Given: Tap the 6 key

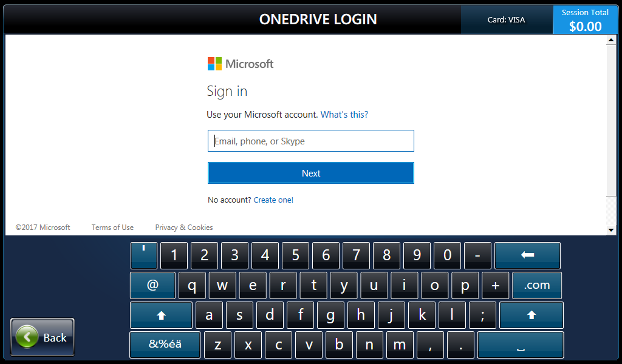Looking at the screenshot, I should tap(326, 255).
